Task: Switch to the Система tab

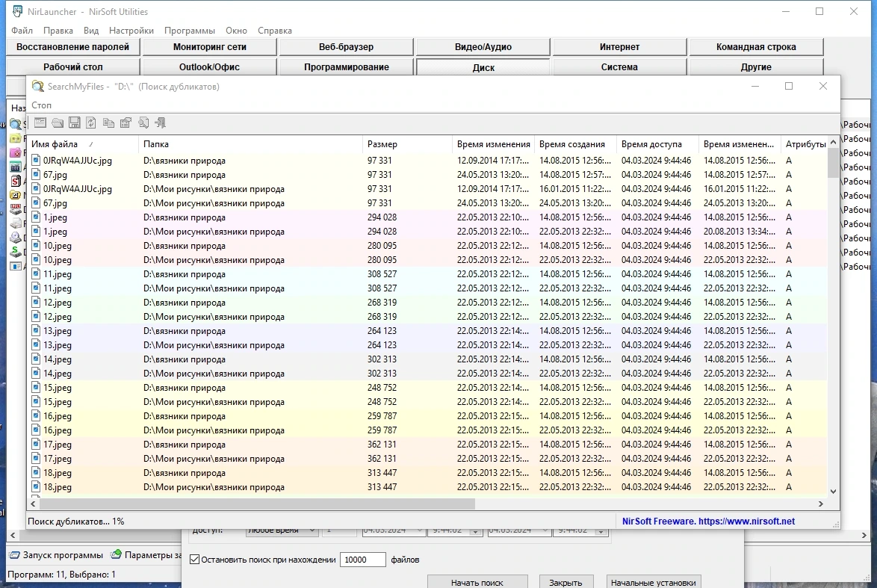Action: point(619,67)
